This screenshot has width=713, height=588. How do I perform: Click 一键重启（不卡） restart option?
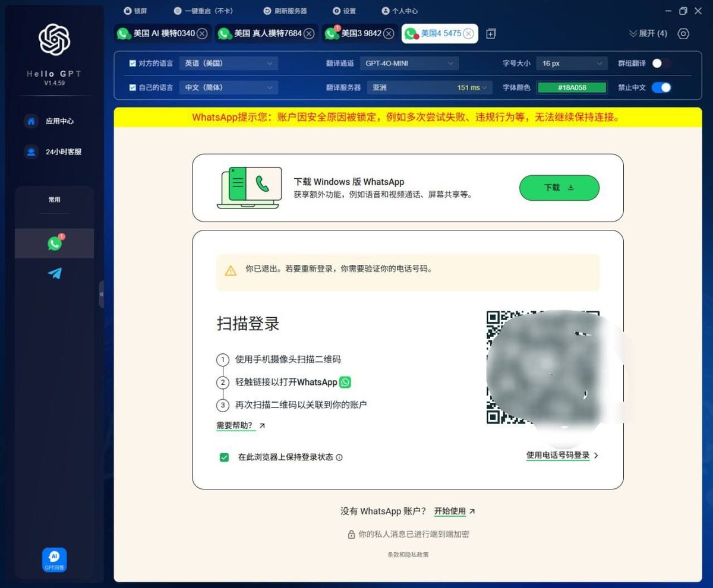(203, 11)
